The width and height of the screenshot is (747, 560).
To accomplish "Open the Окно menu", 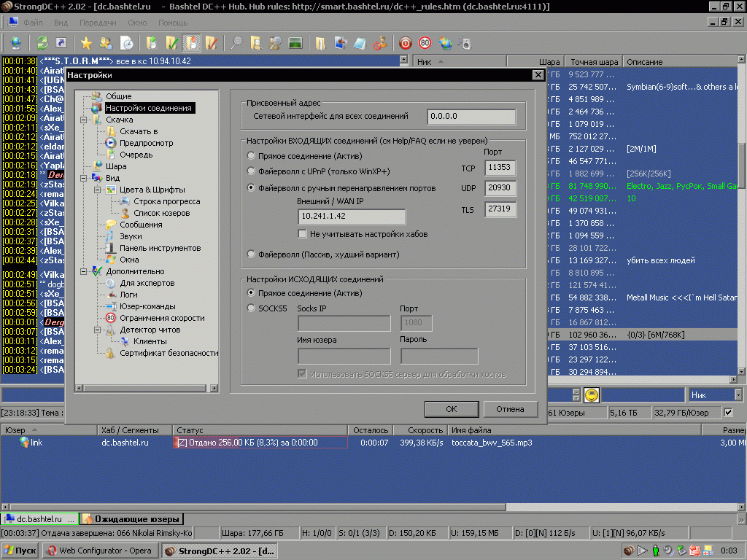I will tap(137, 23).
